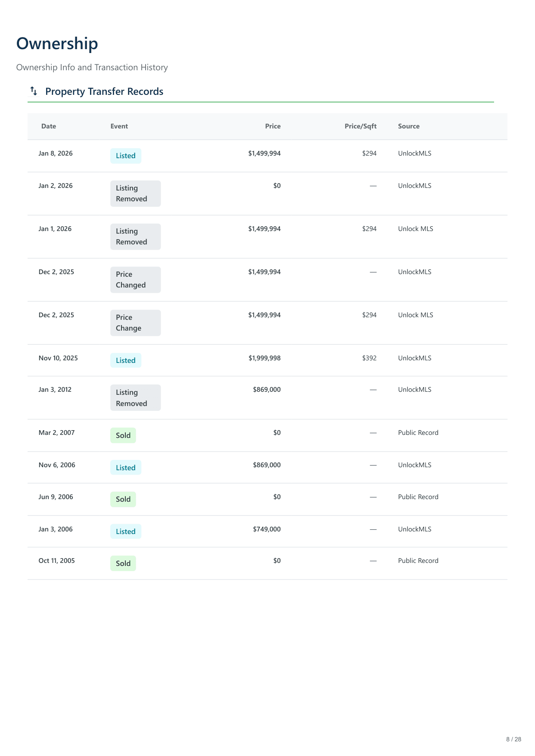Image resolution: width=535 pixels, height=756 pixels.
Task: Click the Price Change badge with $294 per sqft
Action: (x=135, y=323)
